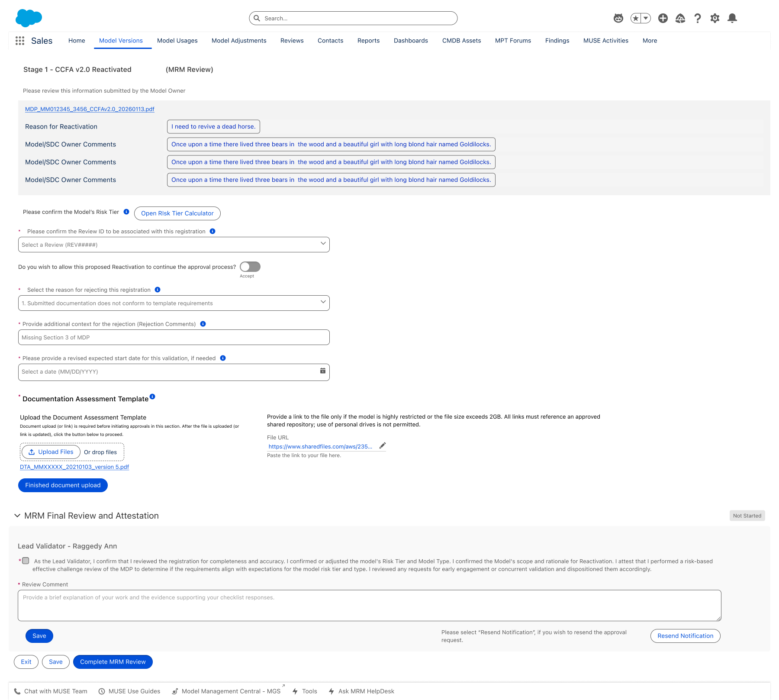This screenshot has width=779, height=700.
Task: Toggle the Accept reactivation switch
Action: click(x=250, y=267)
